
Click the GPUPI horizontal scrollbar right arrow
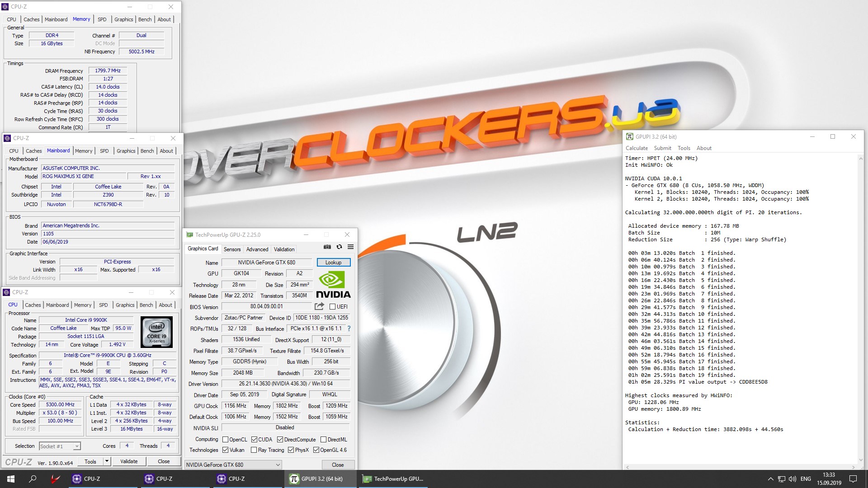pos(853,467)
